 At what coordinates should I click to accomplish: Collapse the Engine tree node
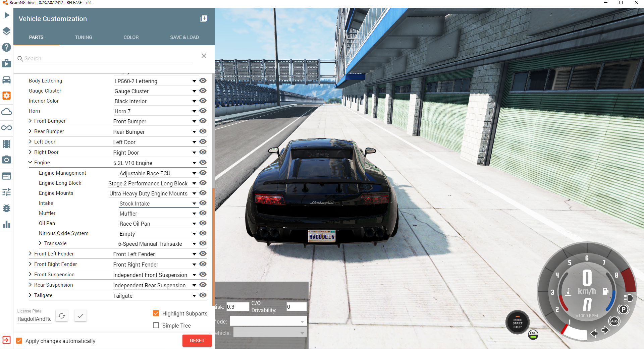[x=30, y=162]
